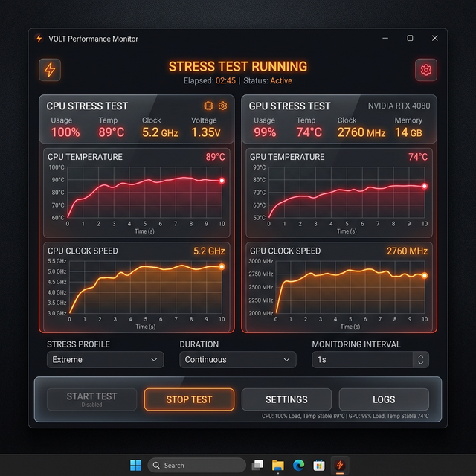Open the Duration dropdown showing Continuous
The height and width of the screenshot is (476, 476).
click(x=238, y=360)
